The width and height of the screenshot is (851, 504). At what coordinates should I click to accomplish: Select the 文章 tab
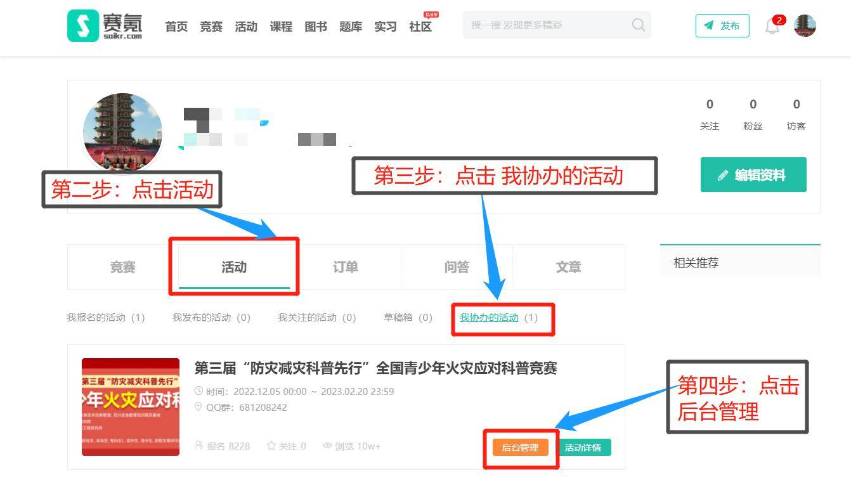point(568,268)
